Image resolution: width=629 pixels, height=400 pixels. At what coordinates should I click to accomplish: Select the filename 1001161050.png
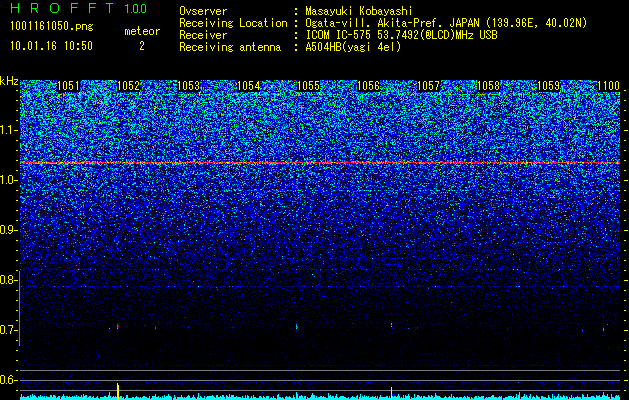click(51, 26)
